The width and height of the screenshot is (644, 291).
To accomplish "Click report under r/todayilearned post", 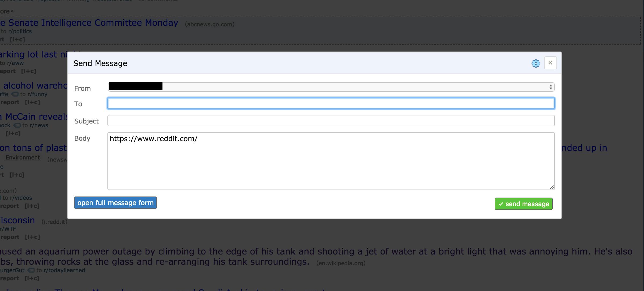I will tap(10, 278).
